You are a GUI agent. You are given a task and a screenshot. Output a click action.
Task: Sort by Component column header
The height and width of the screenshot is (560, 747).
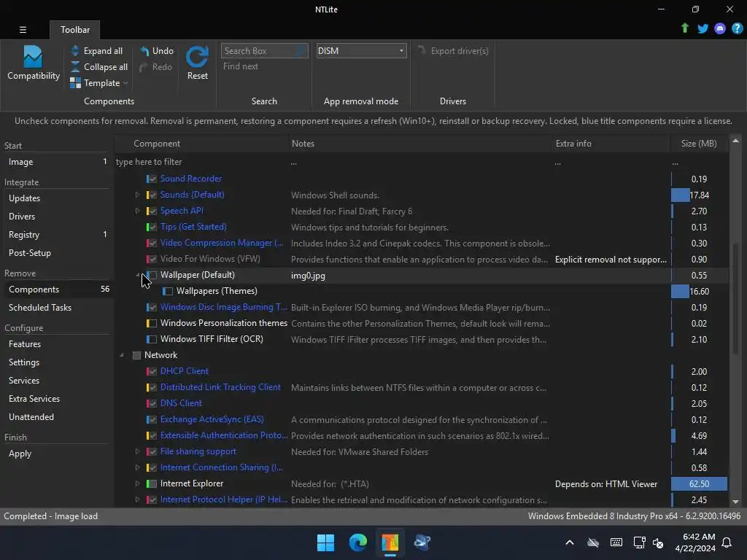point(203,144)
